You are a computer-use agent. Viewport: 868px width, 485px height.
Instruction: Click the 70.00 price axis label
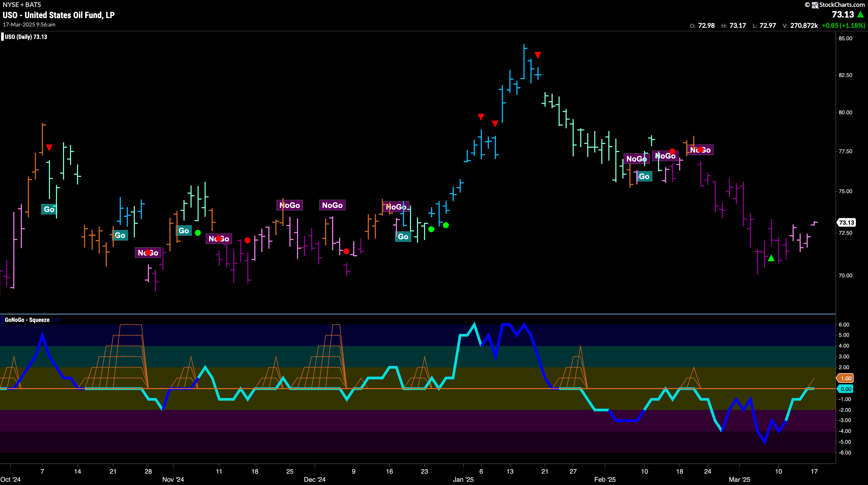click(845, 275)
